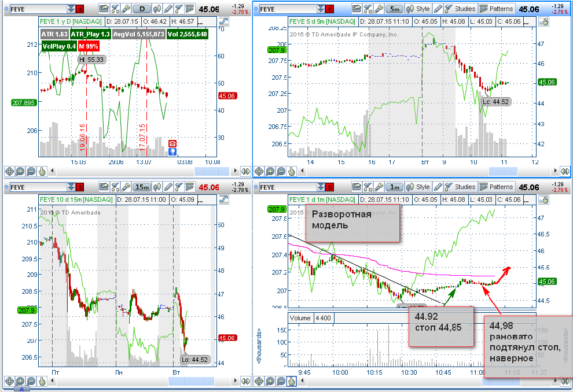The height and width of the screenshot is (392, 573).
Task: Open the 5m timeframe selector
Action: point(394,9)
